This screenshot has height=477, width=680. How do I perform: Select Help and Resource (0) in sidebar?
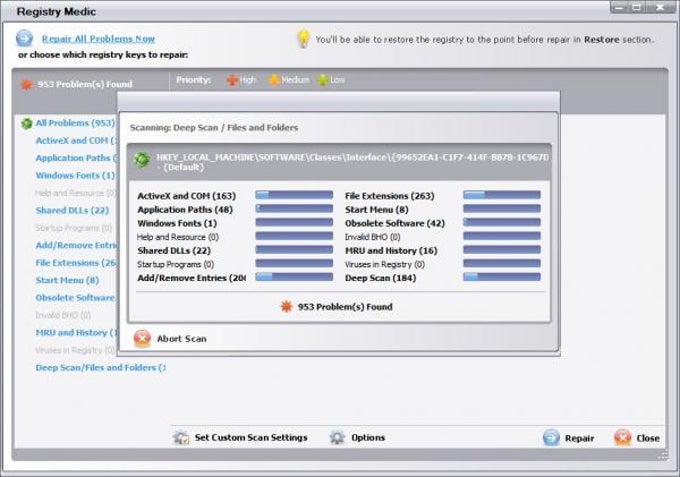point(76,193)
